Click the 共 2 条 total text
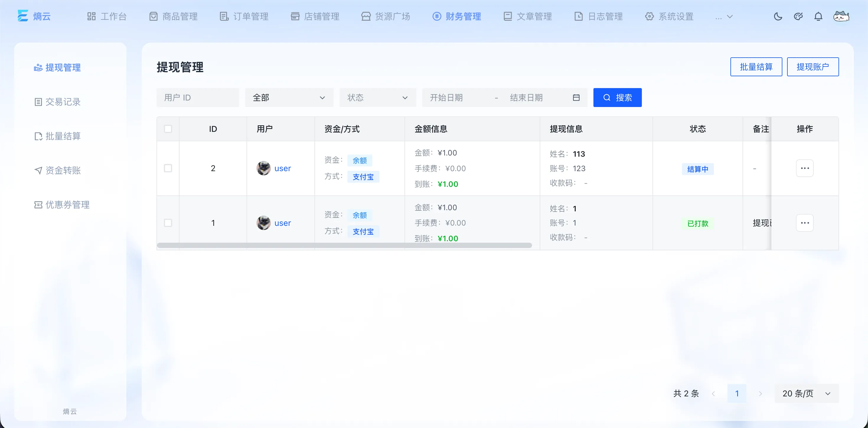The image size is (868, 428). 686,393
